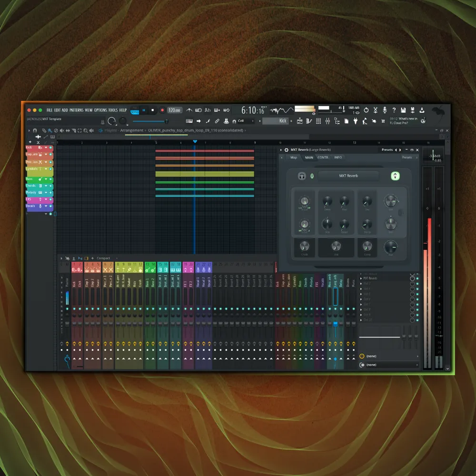
Task: Click the headphones icon in MXT Reverb
Action: (302, 176)
